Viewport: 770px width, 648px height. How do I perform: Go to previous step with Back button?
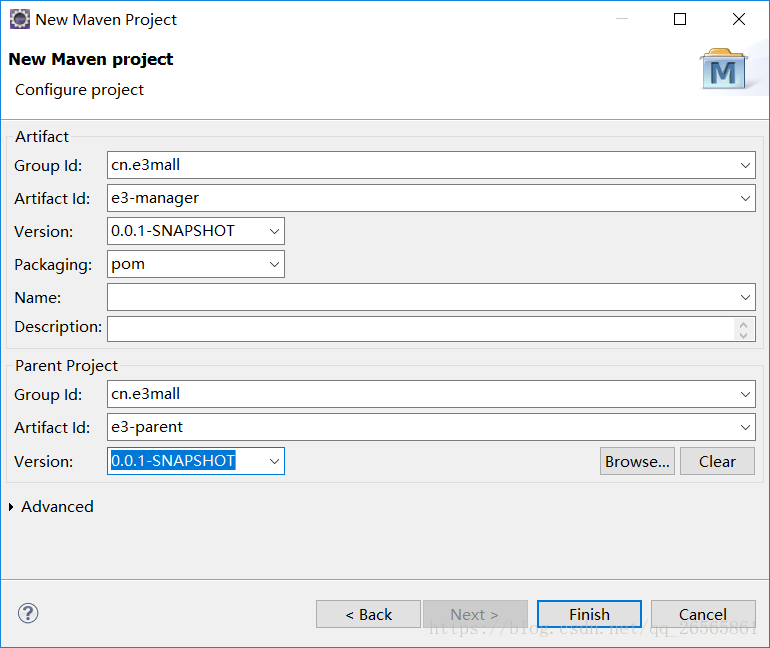[368, 614]
